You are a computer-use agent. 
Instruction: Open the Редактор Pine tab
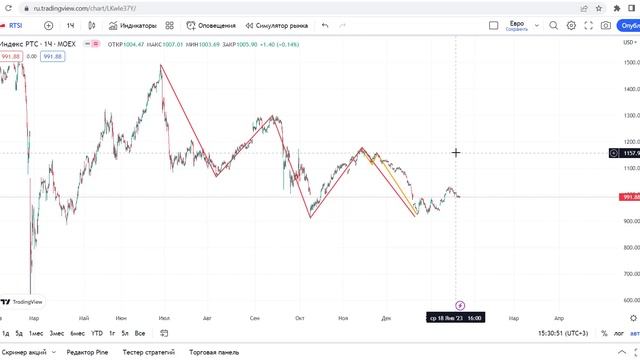pyautogui.click(x=87, y=352)
